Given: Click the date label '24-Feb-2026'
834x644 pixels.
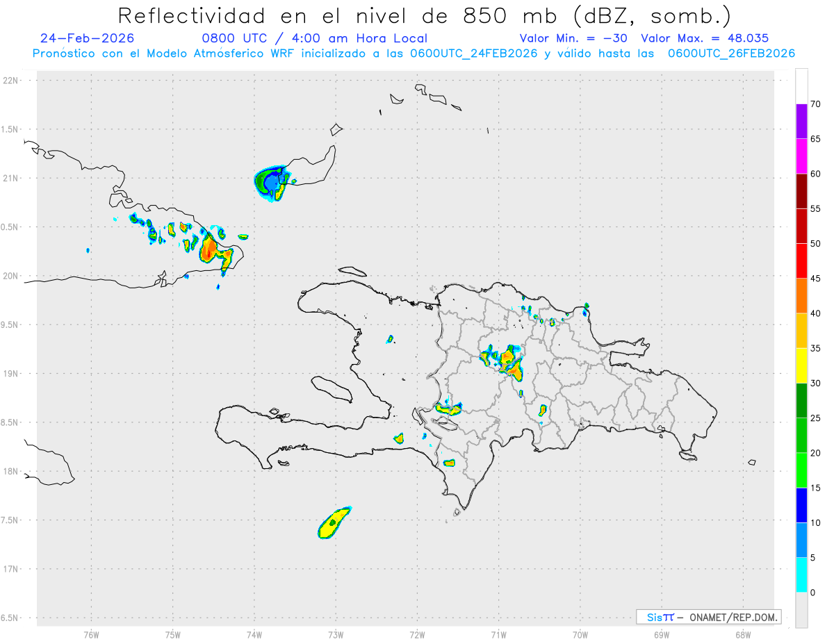Looking at the screenshot, I should point(87,38).
